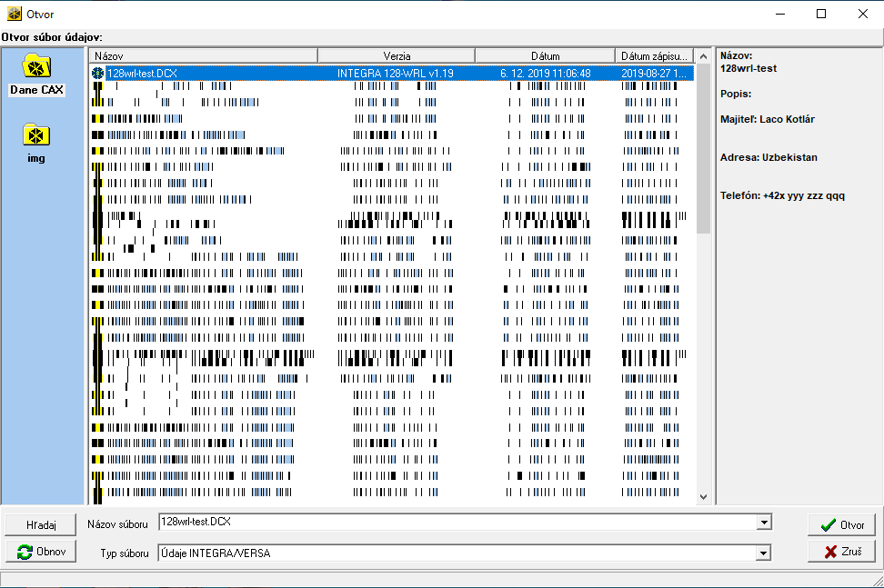Select the img folder icon
The width and height of the screenshot is (884, 588).
pyautogui.click(x=36, y=135)
